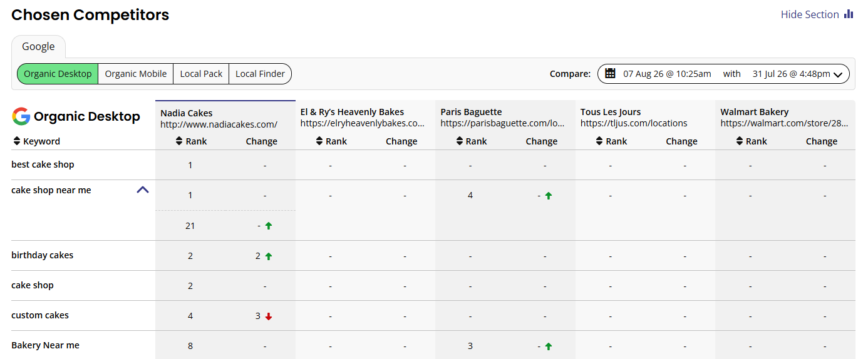This screenshot has height=359, width=868.
Task: Open the parisbaguette.com URL
Action: (502, 123)
